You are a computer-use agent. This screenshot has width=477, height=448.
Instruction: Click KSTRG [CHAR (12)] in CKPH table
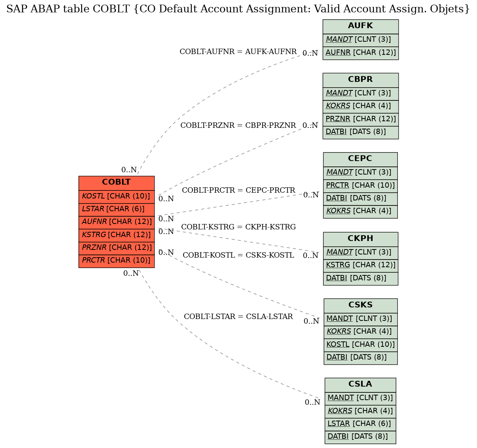tap(361, 265)
